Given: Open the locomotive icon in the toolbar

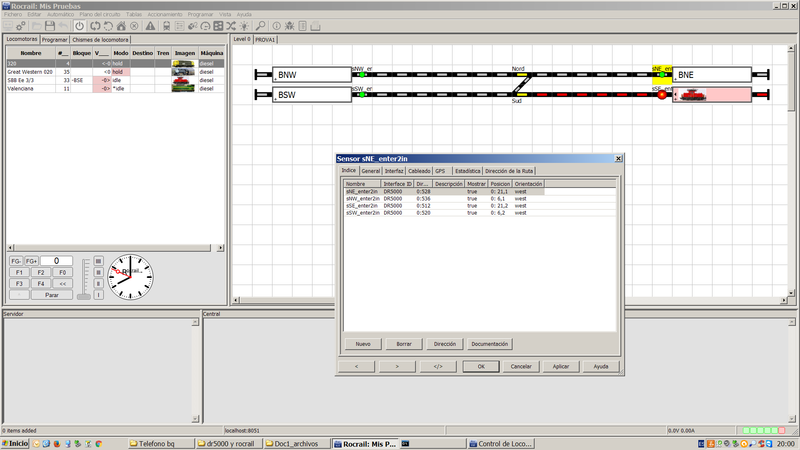Looking at the screenshot, I should click(166, 26).
